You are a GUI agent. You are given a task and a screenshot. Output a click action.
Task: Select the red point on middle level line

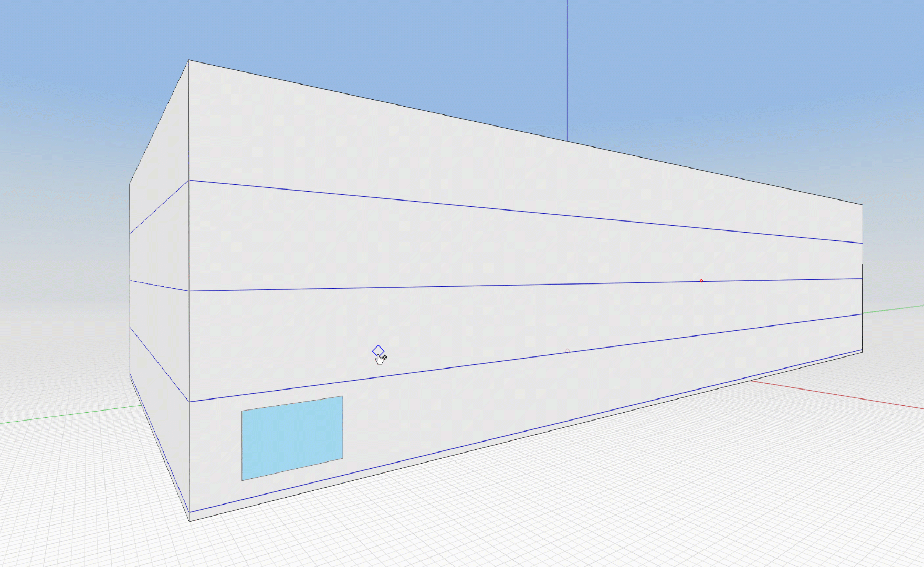point(701,281)
